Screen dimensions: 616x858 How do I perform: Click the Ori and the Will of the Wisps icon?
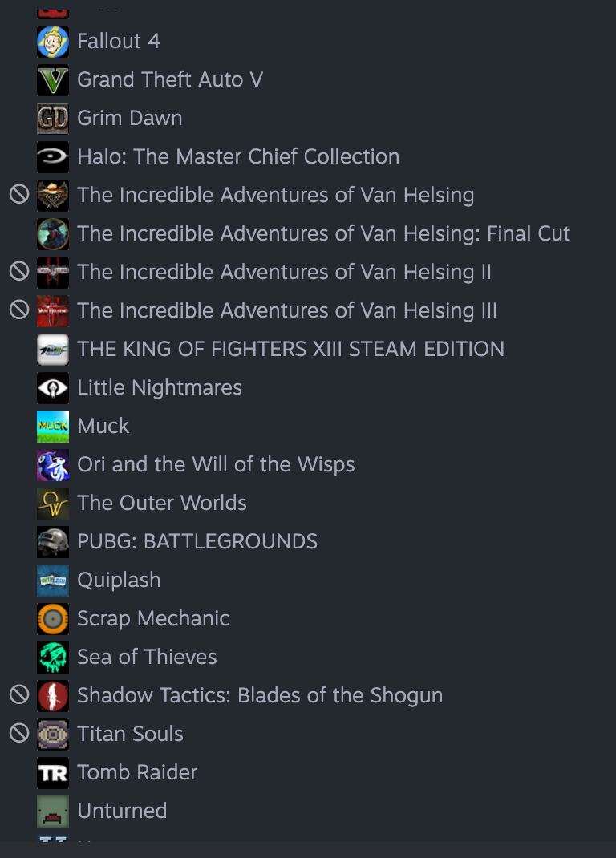coord(53,465)
